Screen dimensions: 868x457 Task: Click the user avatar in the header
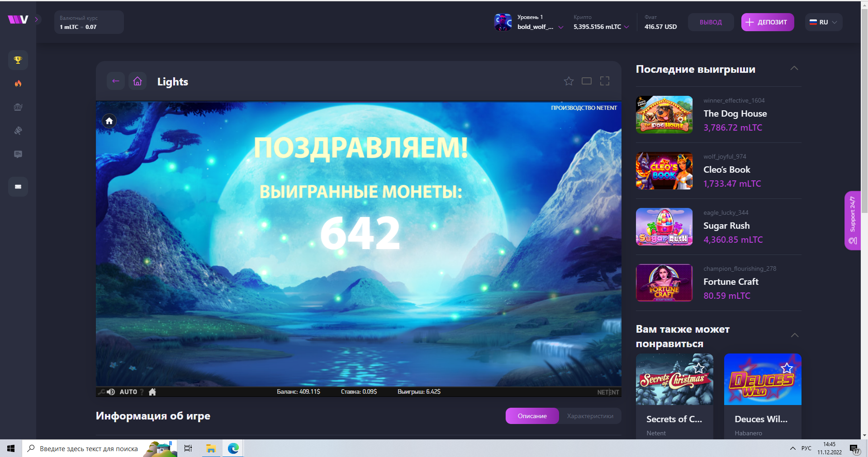click(x=503, y=22)
